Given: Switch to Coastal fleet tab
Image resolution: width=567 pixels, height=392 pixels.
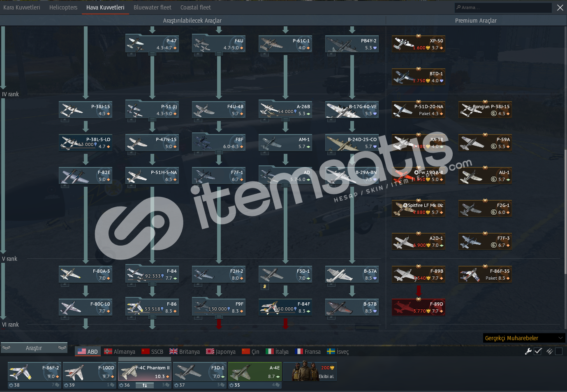Looking at the screenshot, I should click(x=196, y=7).
